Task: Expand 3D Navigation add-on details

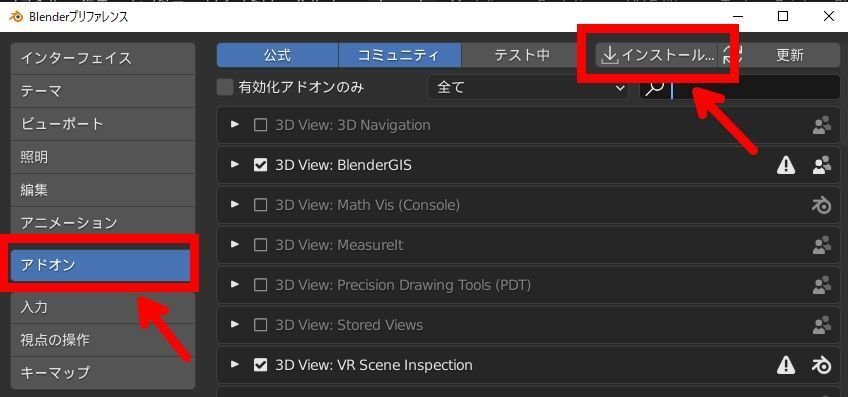Action: 235,125
